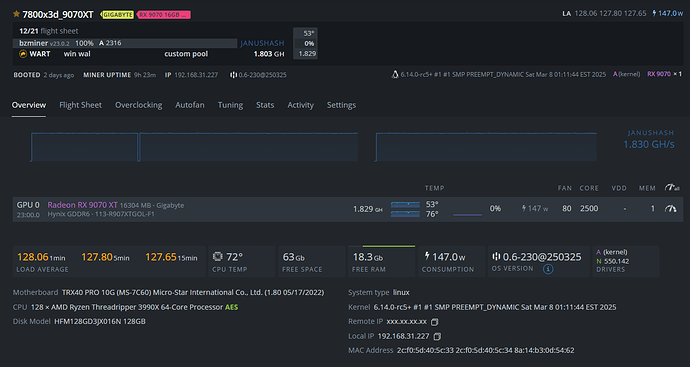Select the Settings tab
This screenshot has height=367, width=690.
point(341,105)
